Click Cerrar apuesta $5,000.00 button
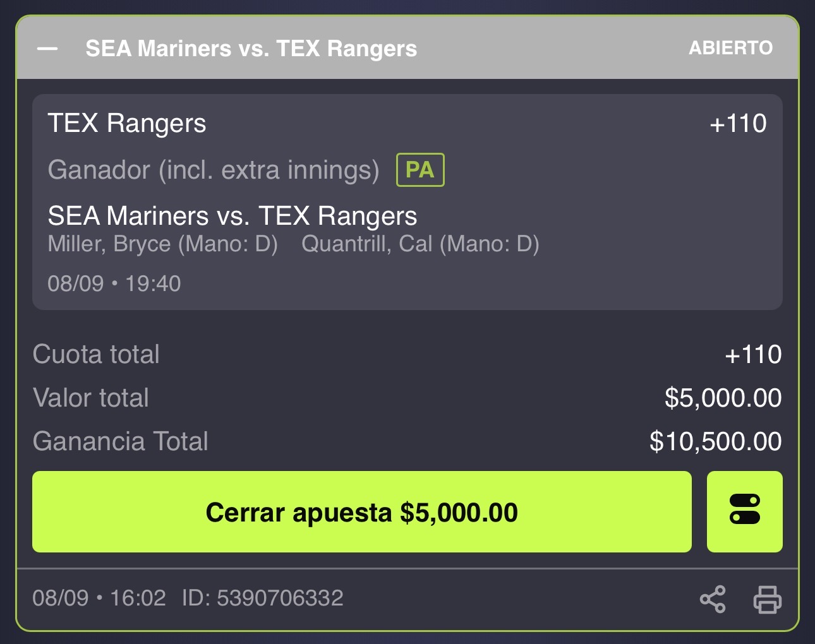 pyautogui.click(x=362, y=511)
